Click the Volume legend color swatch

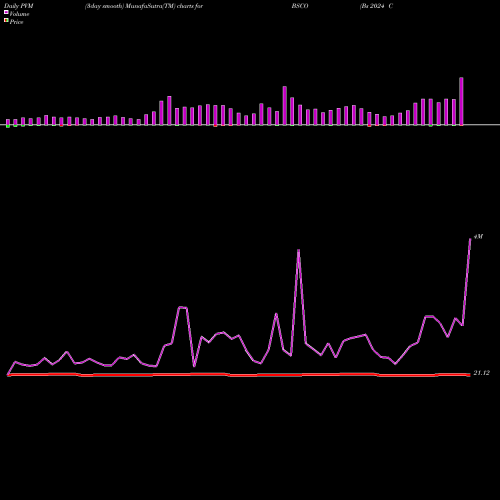click(6, 12)
